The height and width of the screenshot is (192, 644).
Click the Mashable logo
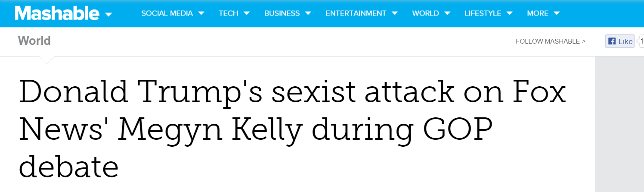click(57, 13)
